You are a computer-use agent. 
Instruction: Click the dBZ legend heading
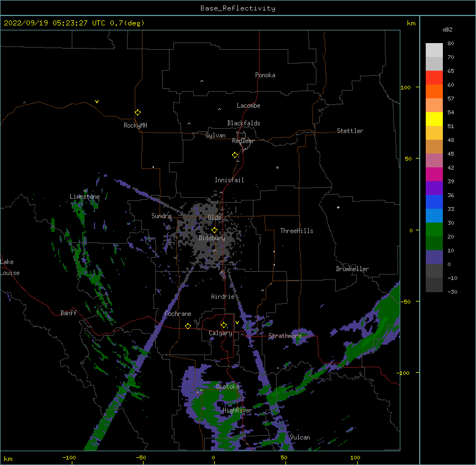[447, 30]
